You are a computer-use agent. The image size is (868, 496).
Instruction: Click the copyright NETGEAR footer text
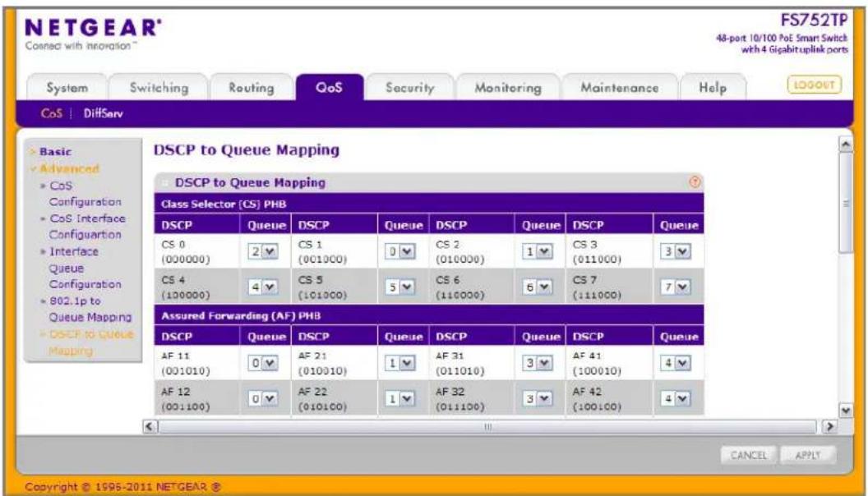pos(123,487)
